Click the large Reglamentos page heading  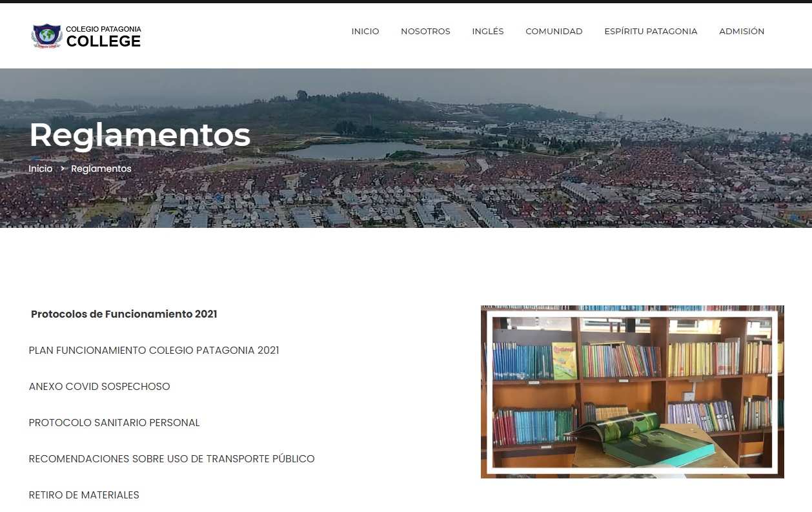click(x=140, y=135)
